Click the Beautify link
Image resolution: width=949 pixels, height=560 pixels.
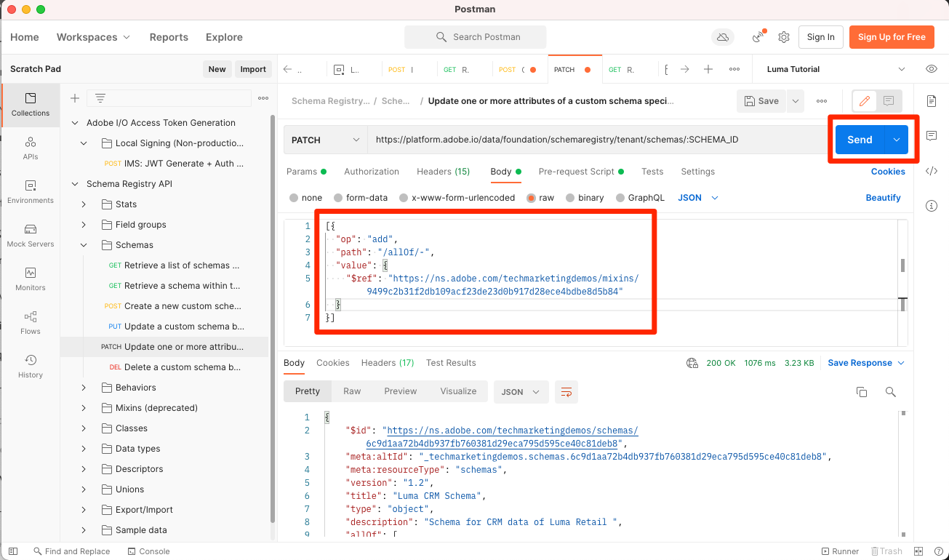pyautogui.click(x=883, y=198)
